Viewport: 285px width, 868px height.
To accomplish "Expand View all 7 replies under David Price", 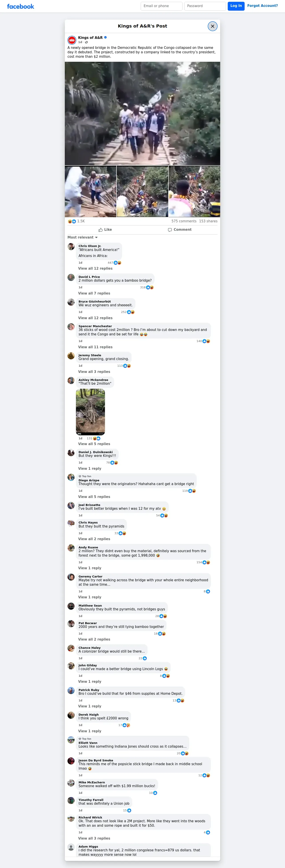I will (x=94, y=293).
